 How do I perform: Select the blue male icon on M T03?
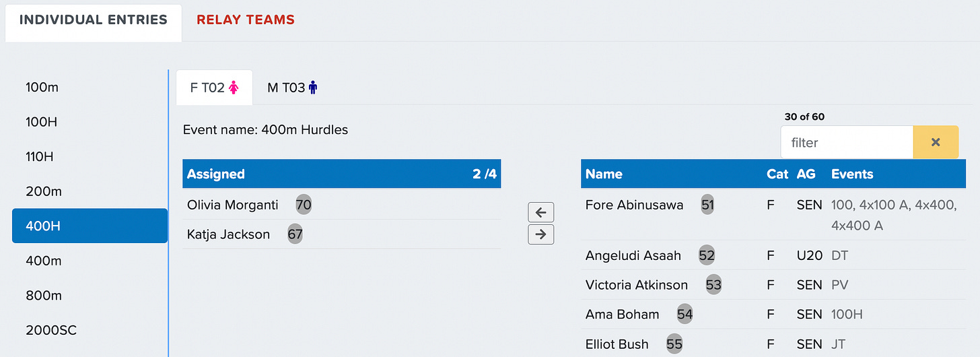[x=313, y=88]
